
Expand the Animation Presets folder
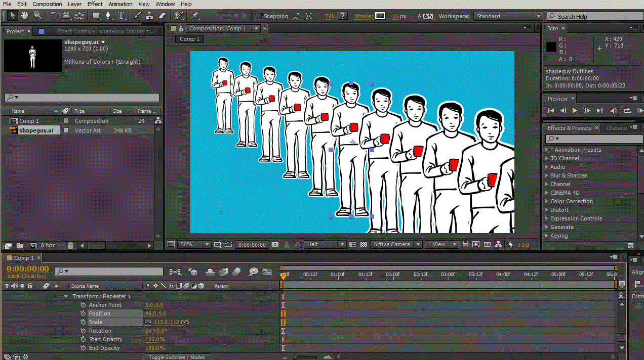pyautogui.click(x=547, y=150)
